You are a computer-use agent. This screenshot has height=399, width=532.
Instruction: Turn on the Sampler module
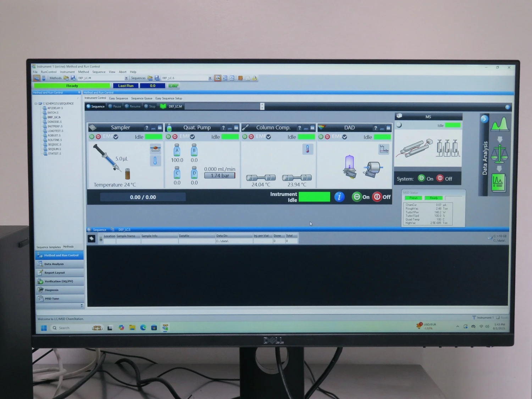tap(92, 137)
